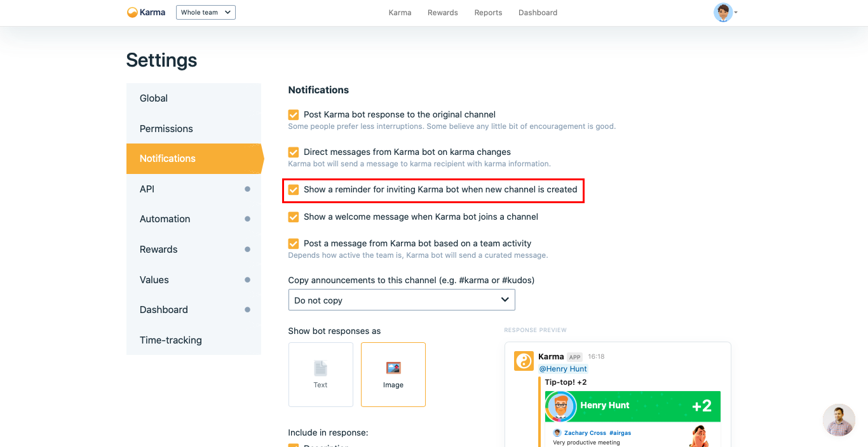Click Zachary Cross name in preview

click(x=585, y=433)
